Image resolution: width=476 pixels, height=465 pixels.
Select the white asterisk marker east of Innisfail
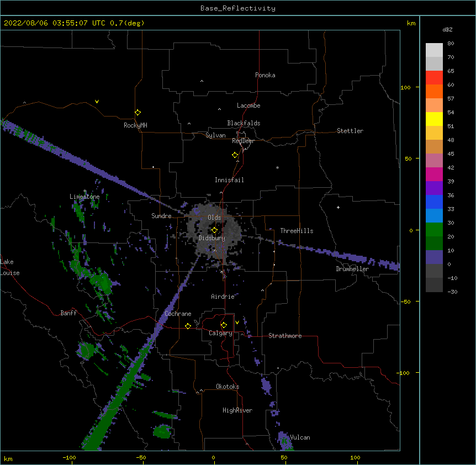[x=277, y=167]
